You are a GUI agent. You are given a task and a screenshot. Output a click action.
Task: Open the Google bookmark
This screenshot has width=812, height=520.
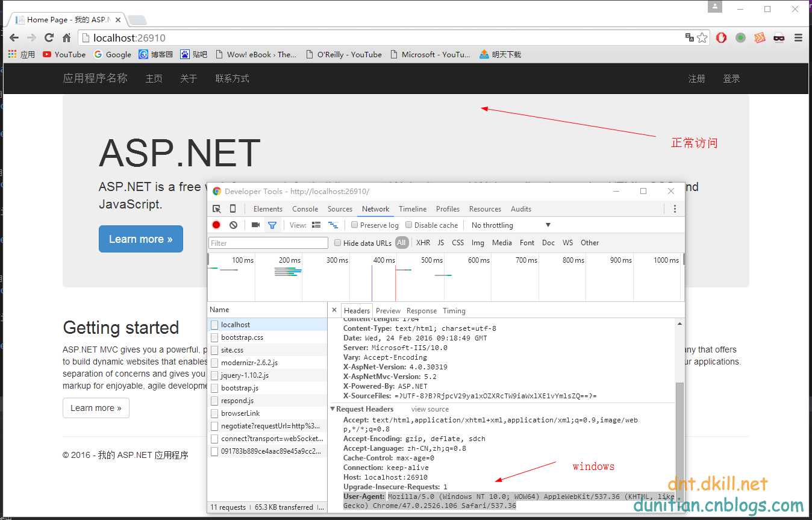point(112,54)
